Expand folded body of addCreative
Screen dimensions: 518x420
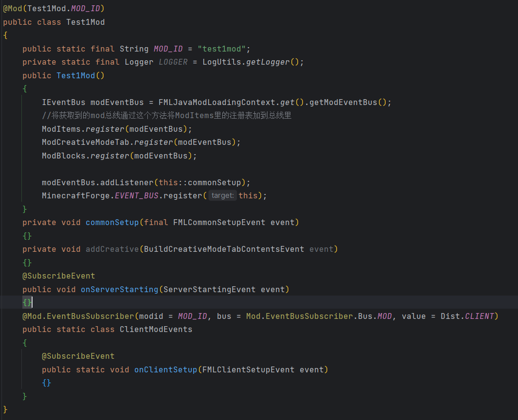coord(27,262)
